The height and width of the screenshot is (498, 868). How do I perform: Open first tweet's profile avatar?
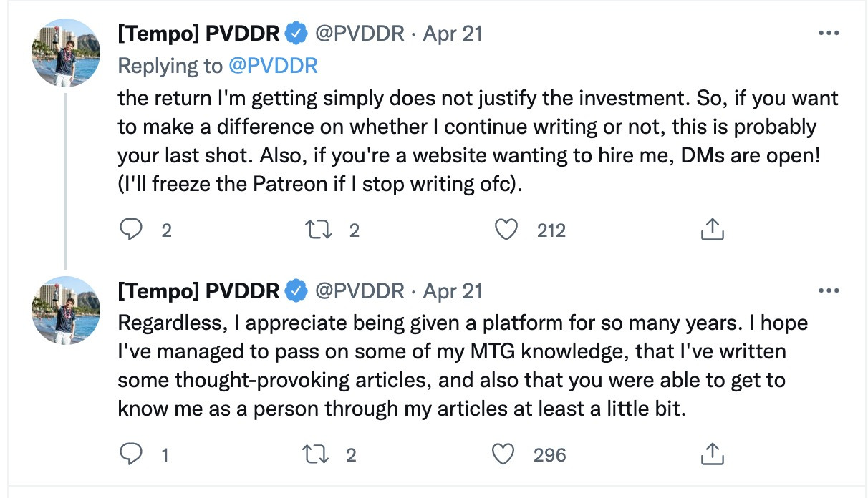(66, 53)
